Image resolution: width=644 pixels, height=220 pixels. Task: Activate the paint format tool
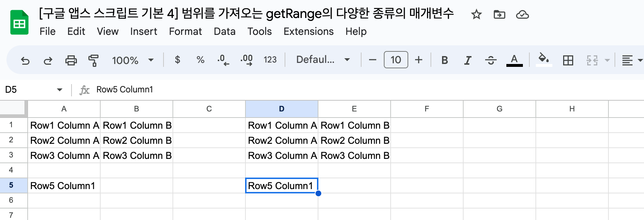tap(93, 60)
